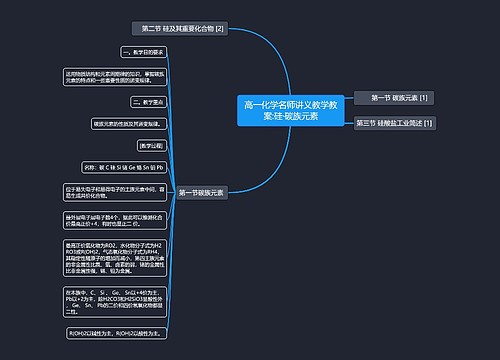Select the left parent node 第一节碳族元素
The height and width of the screenshot is (360, 500).
pyautogui.click(x=202, y=193)
